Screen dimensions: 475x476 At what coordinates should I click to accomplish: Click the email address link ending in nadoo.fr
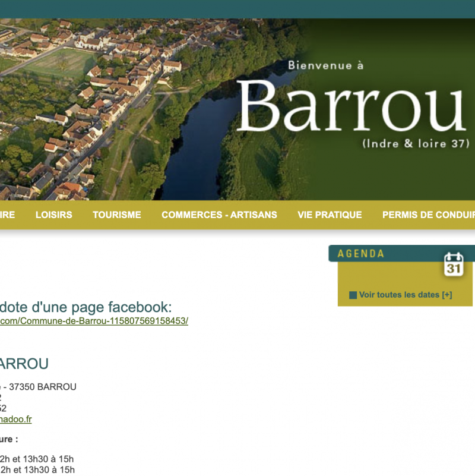(x=16, y=419)
